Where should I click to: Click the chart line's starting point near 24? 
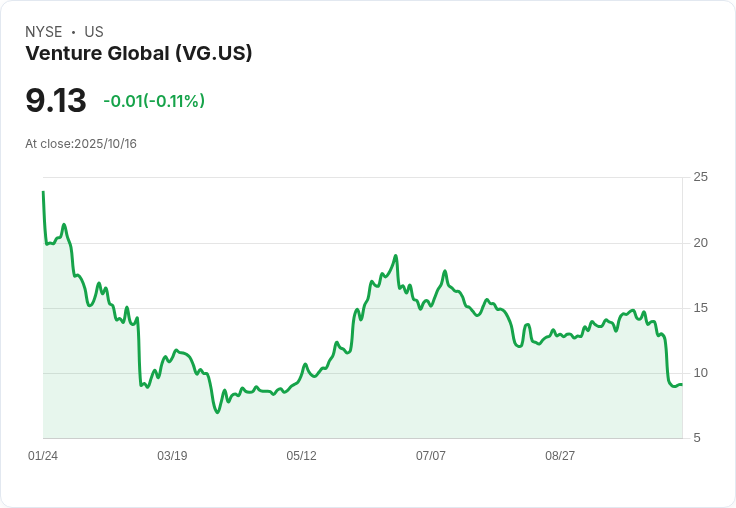43,192
